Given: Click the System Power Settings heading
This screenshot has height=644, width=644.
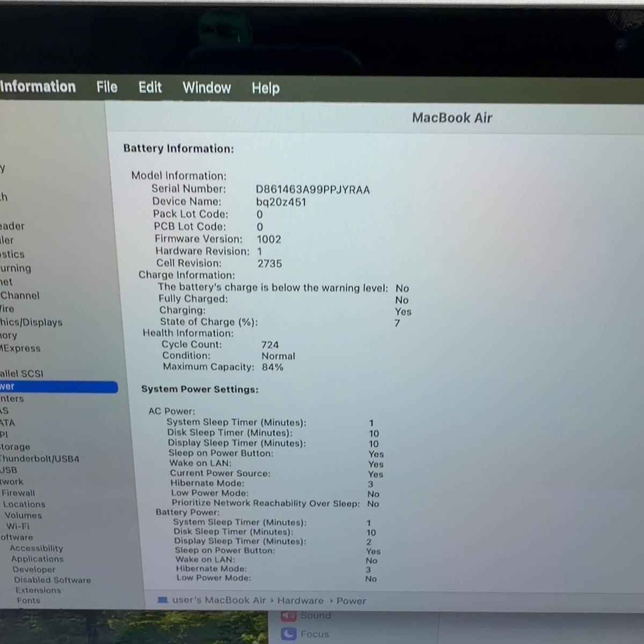Looking at the screenshot, I should pos(200,390).
